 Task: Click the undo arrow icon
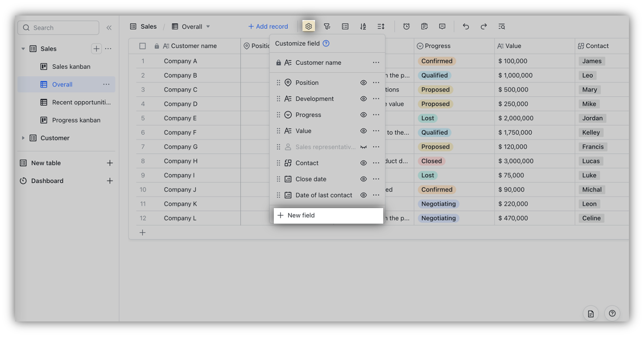[x=466, y=26]
